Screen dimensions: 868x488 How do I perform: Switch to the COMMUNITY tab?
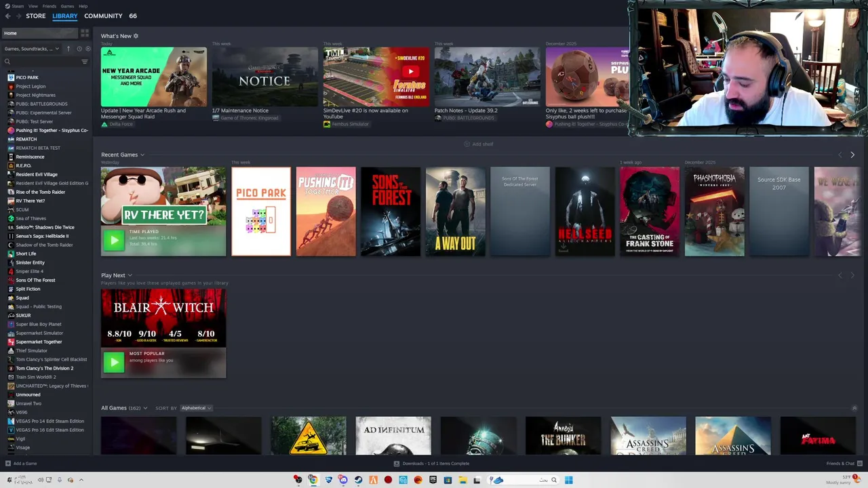click(x=103, y=16)
